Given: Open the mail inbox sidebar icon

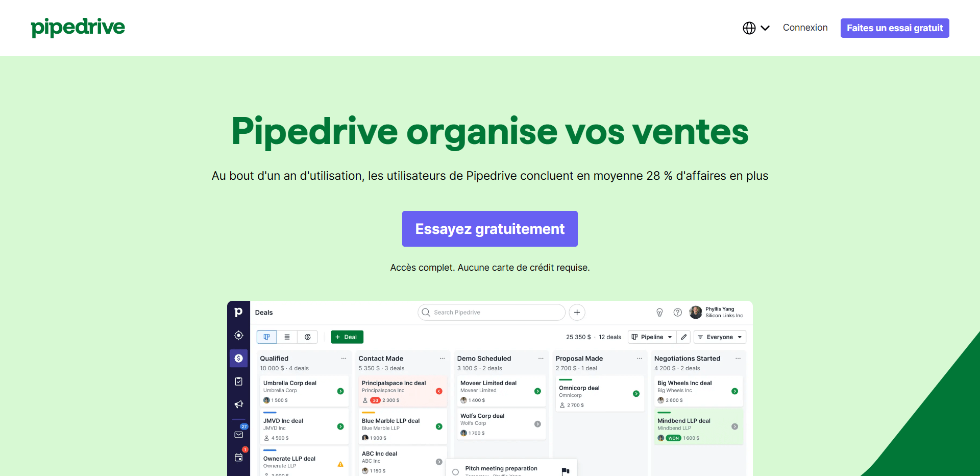Looking at the screenshot, I should pos(238,435).
